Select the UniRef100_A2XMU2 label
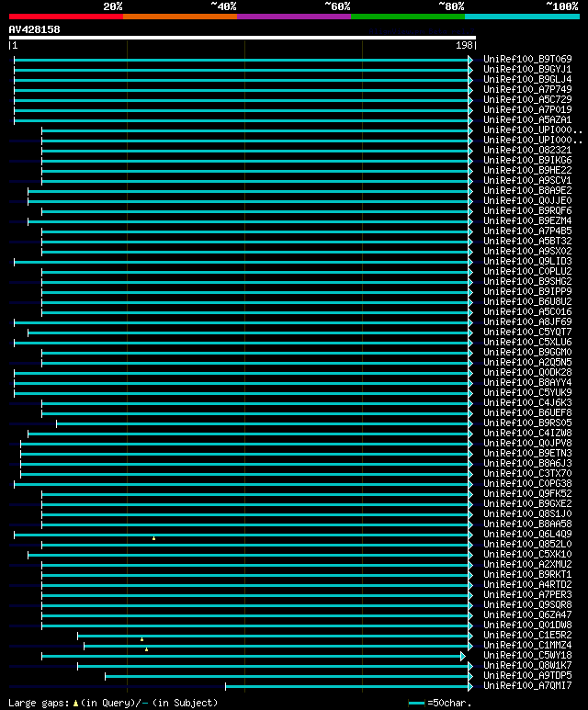588x710 pixels. (527, 564)
